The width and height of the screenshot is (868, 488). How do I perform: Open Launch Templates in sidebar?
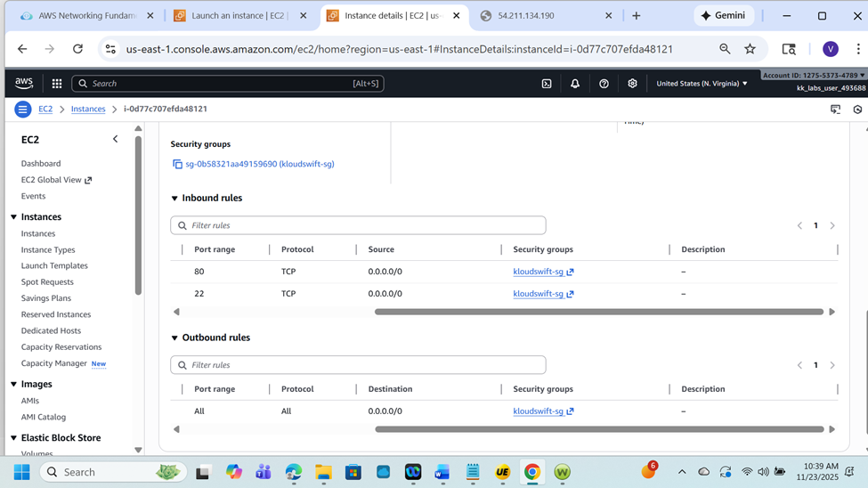click(54, 266)
